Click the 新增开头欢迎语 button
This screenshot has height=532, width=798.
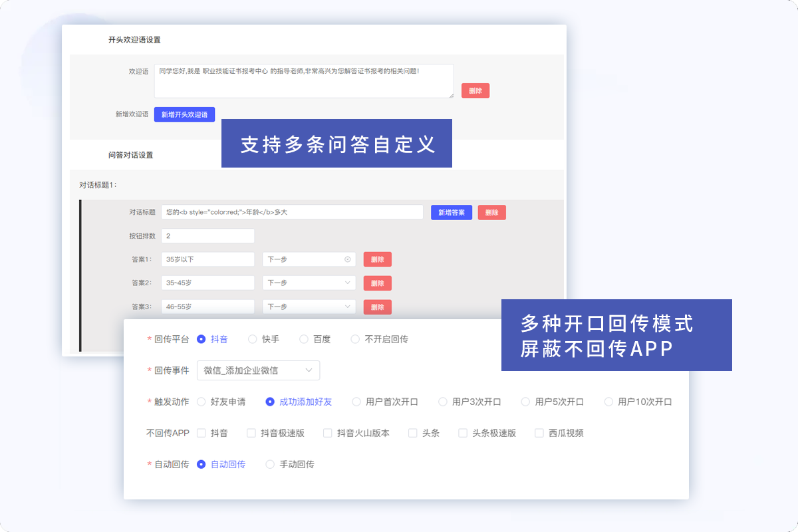click(x=184, y=114)
